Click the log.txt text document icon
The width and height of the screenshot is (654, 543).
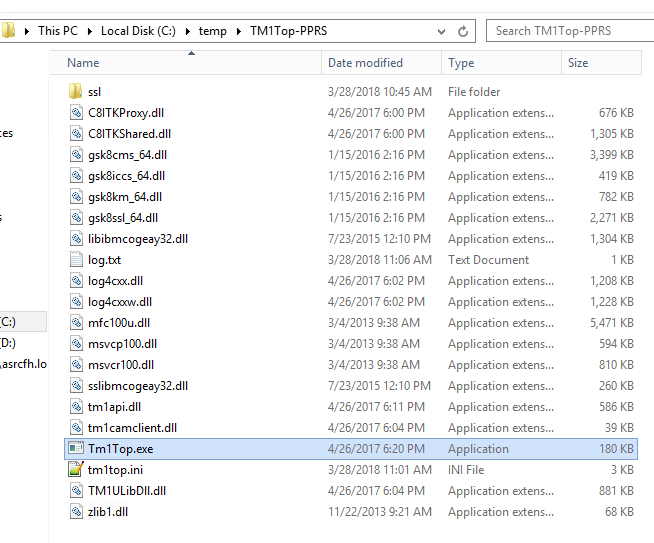point(76,259)
